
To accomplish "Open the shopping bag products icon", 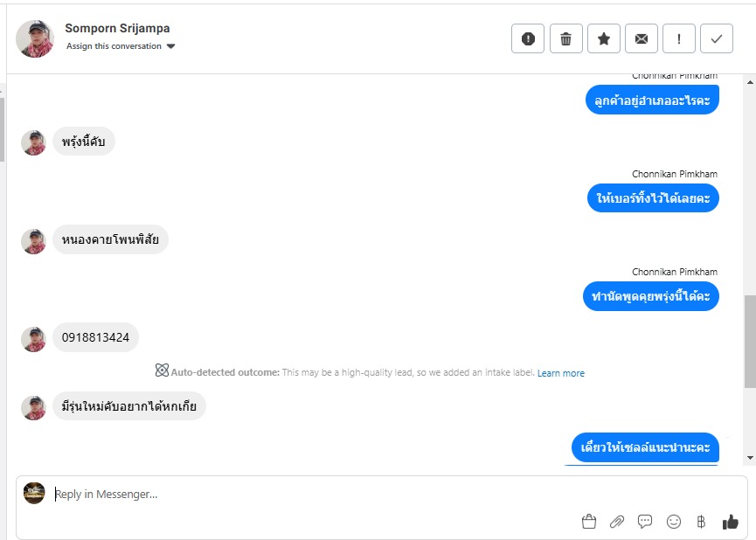I will point(589,522).
